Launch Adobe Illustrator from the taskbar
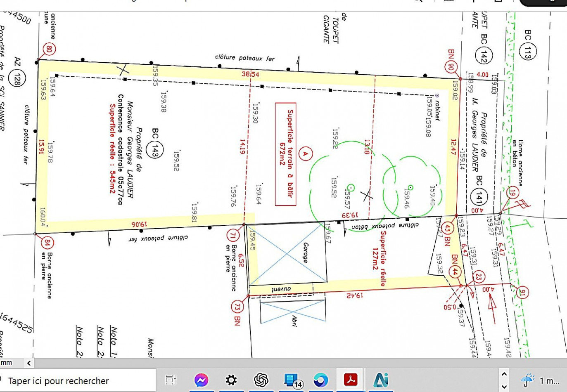567x392 pixels. 381,380
